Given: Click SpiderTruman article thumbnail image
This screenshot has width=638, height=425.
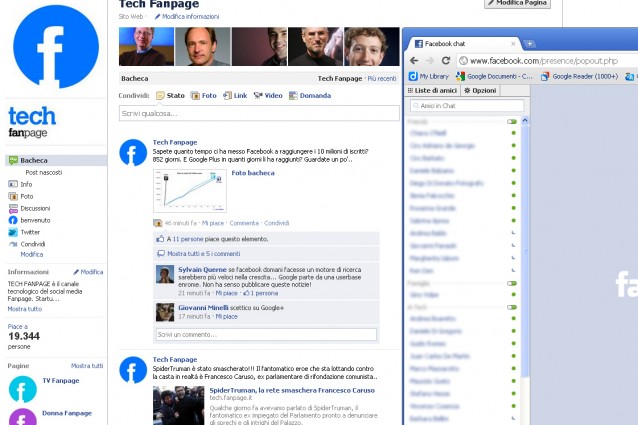Looking at the screenshot, I should pyautogui.click(x=179, y=405).
